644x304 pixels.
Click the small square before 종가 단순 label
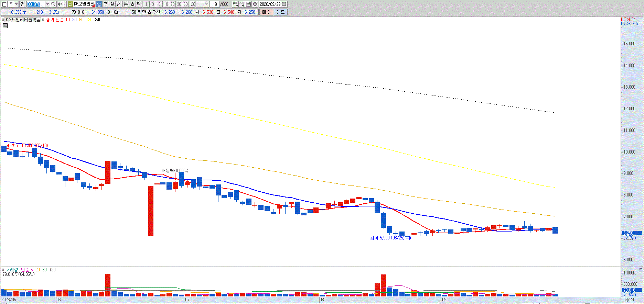point(43,20)
